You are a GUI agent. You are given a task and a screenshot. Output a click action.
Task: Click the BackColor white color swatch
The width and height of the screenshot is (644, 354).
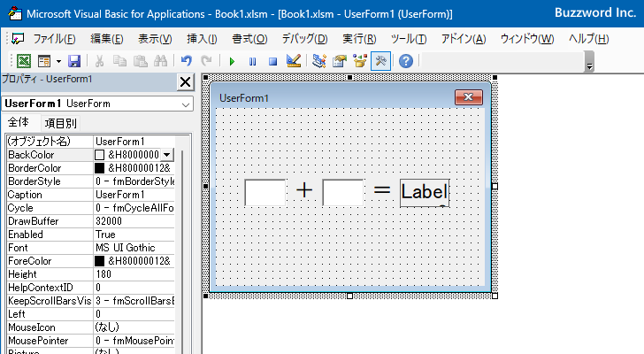pyautogui.click(x=99, y=155)
